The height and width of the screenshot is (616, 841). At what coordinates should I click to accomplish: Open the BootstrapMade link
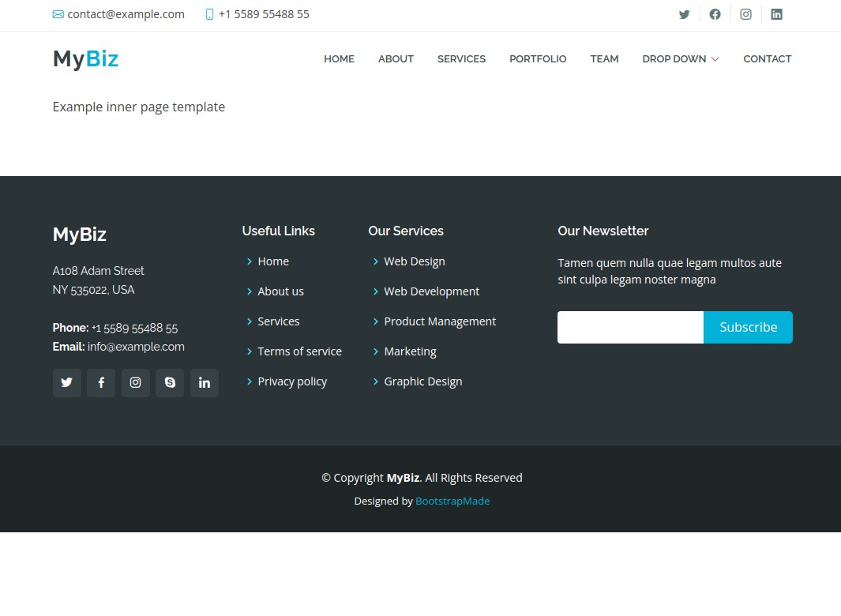[x=452, y=501]
